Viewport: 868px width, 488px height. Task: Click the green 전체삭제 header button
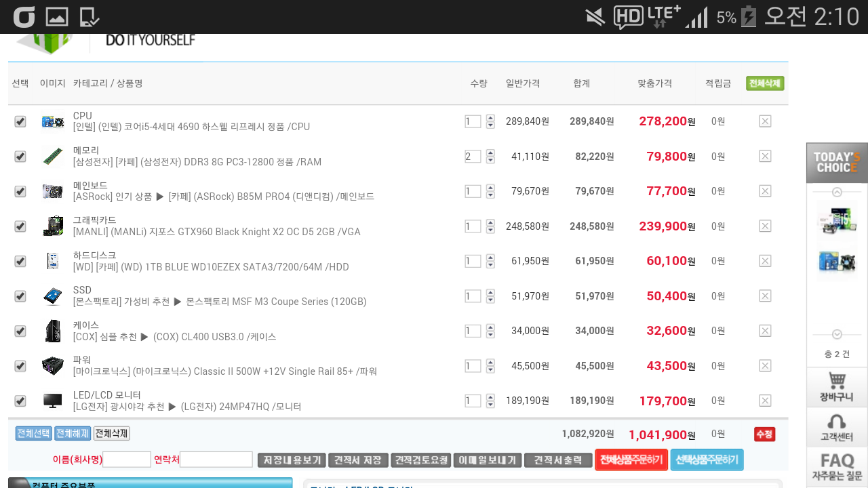(765, 83)
